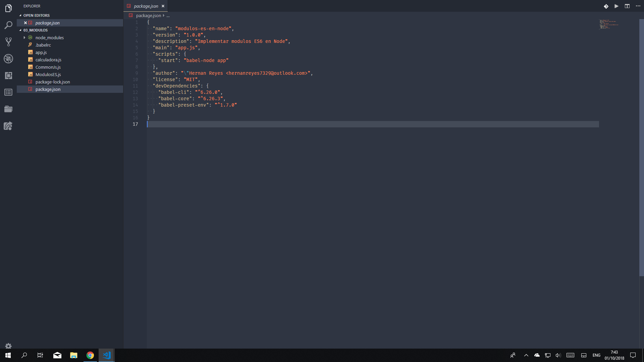Screen dimensions: 644x362
Task: Open app.js from the explorer
Action: click(x=41, y=52)
